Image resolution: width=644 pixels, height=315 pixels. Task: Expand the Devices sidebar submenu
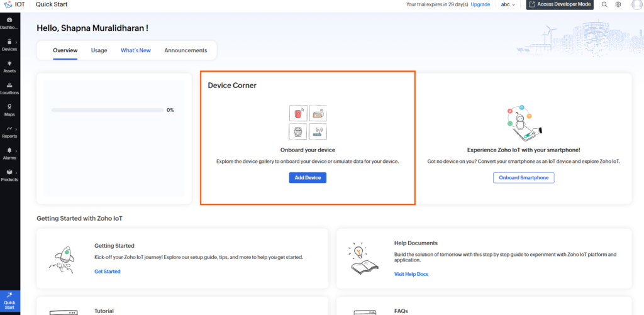(x=16, y=42)
